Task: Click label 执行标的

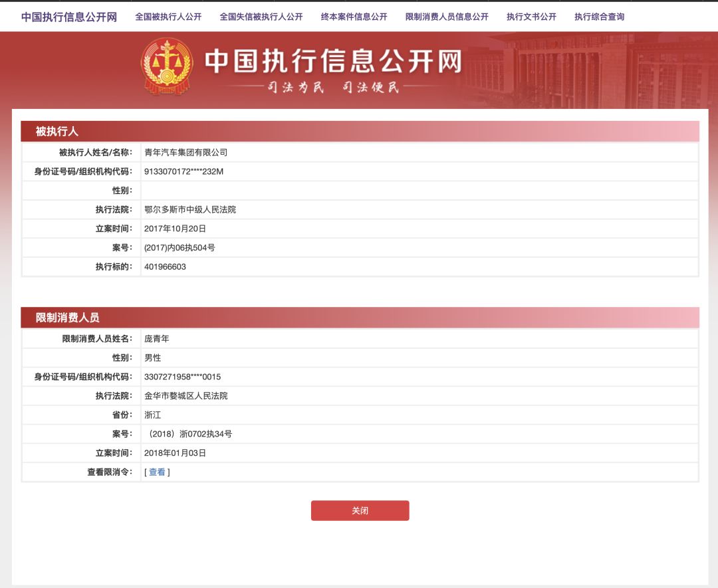Action: click(x=114, y=267)
